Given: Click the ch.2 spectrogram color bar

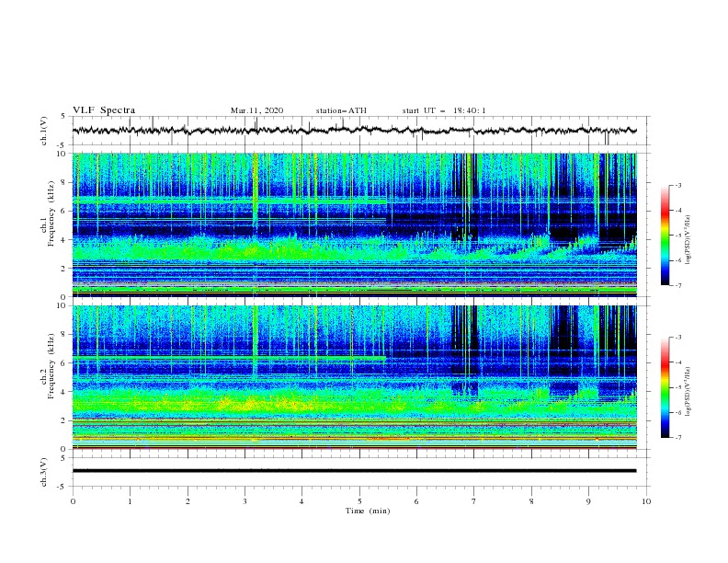Looking at the screenshot, I should click(x=665, y=387).
